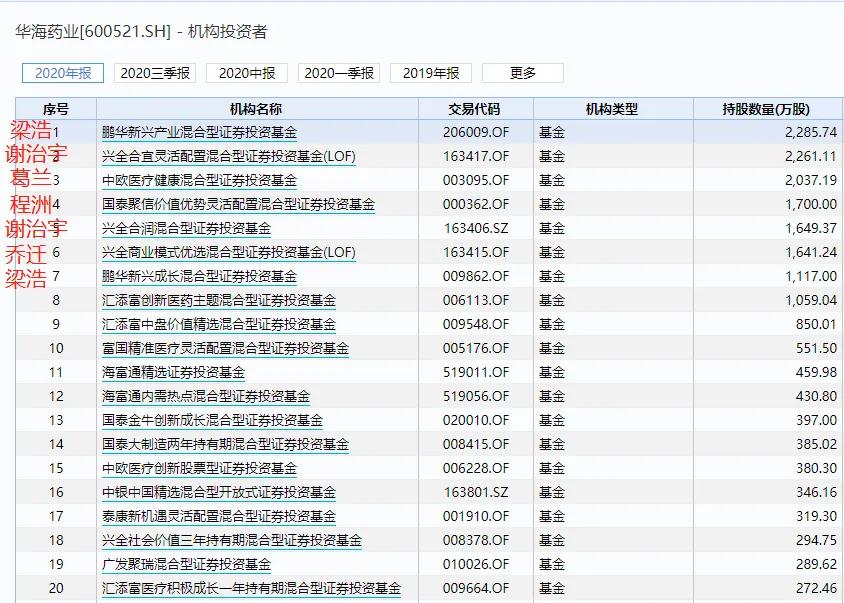This screenshot has height=603, width=844.
Task: Open 国泰金牛创新成长混合型证券投资基金 link
Action: pyautogui.click(x=213, y=420)
